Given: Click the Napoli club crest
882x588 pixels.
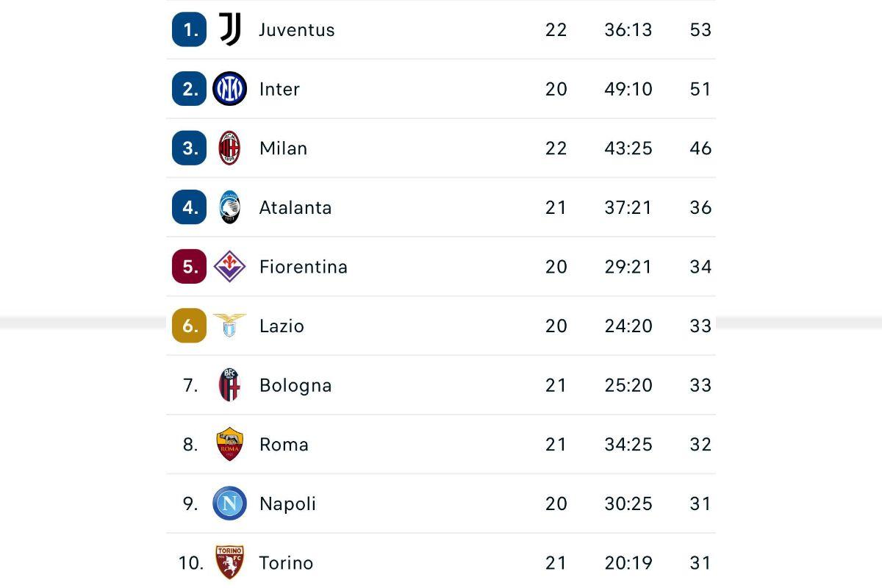Looking at the screenshot, I should click(x=229, y=503).
